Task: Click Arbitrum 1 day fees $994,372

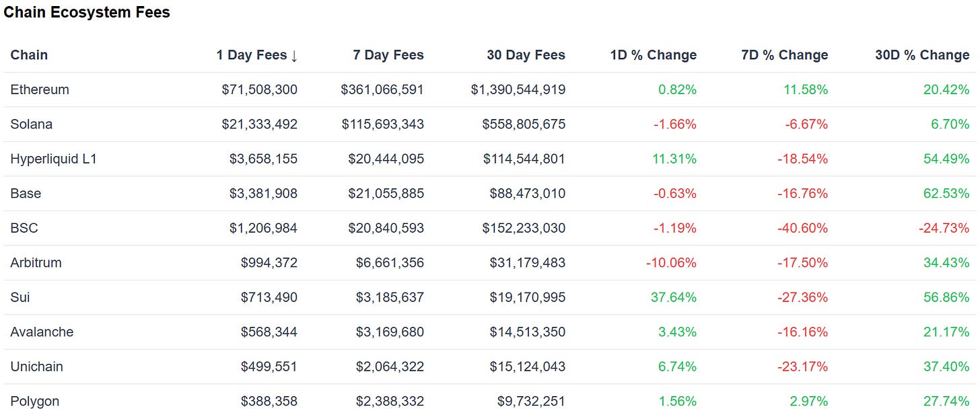Action: click(x=269, y=263)
